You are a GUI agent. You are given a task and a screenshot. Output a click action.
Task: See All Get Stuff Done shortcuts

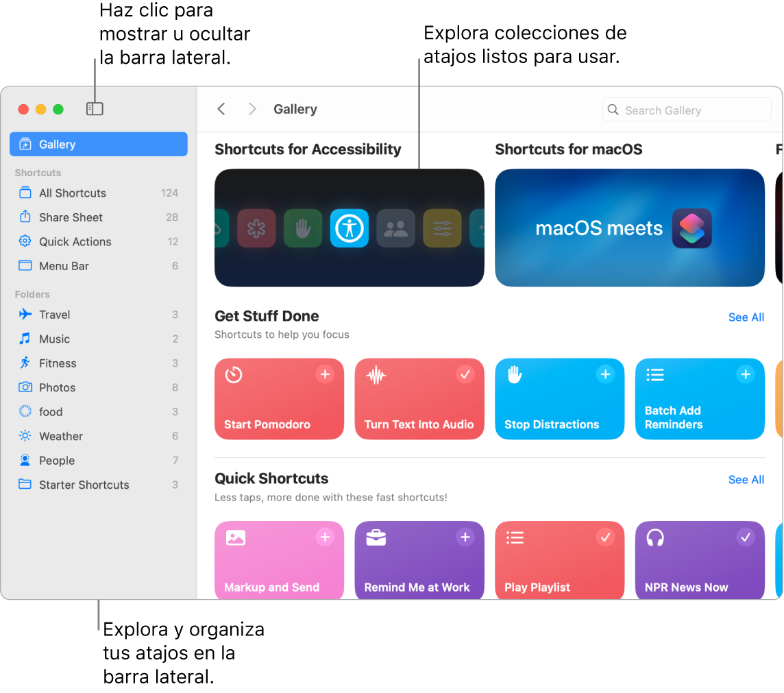pyautogui.click(x=746, y=317)
